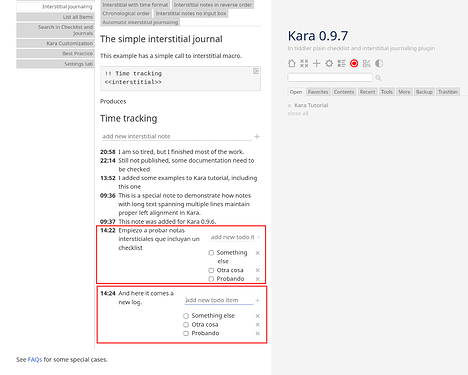Click the red record save icon
Viewport: 468px width, 375px height.
point(354,63)
